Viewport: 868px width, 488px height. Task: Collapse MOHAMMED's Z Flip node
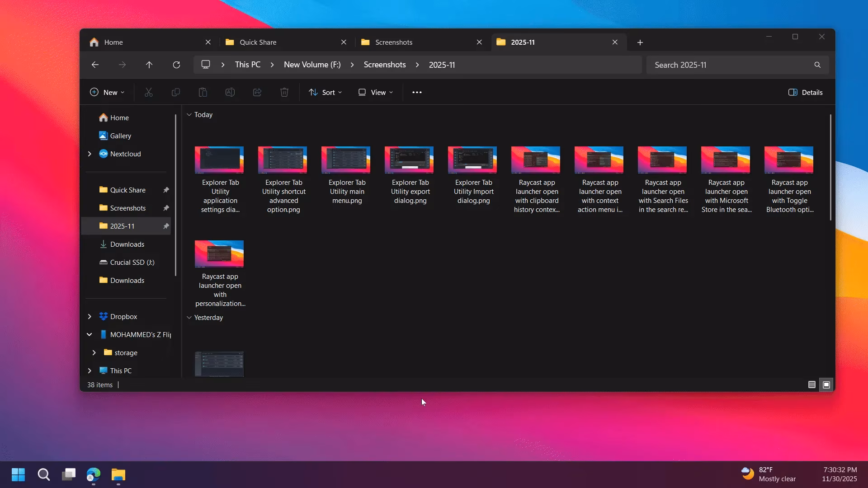tap(90, 334)
